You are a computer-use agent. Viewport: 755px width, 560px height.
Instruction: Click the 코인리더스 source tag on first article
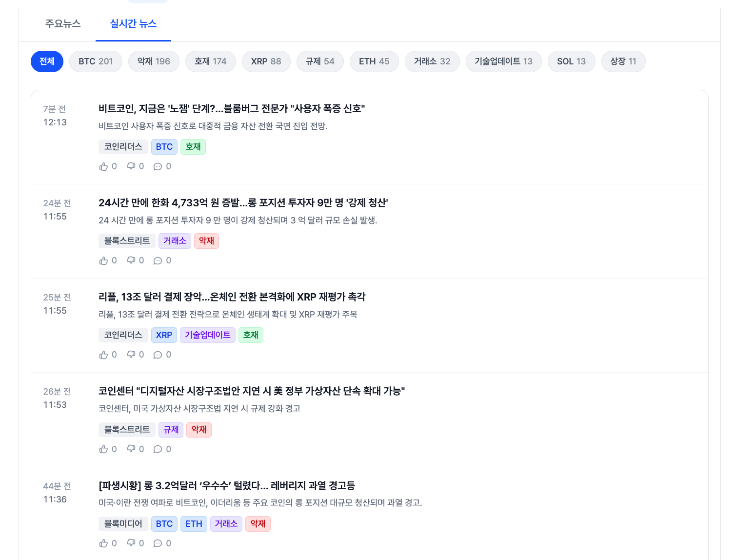point(123,147)
